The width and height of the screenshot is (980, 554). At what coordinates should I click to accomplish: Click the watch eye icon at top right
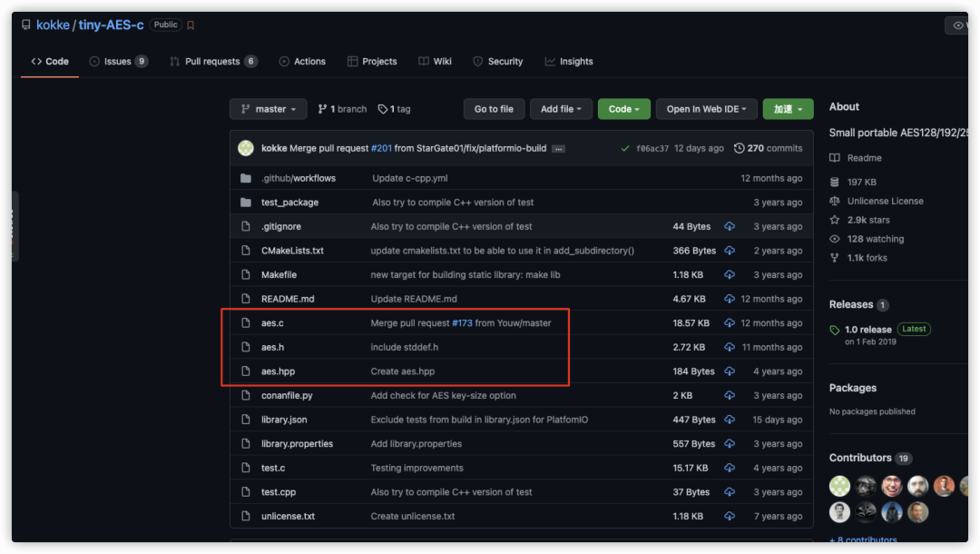957,25
